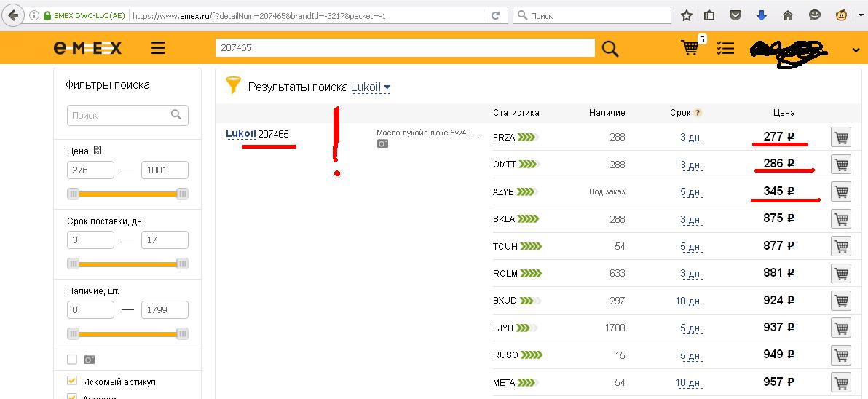
Task: Add the SKLA 875 ₽ offer to cart
Action: tap(841, 219)
